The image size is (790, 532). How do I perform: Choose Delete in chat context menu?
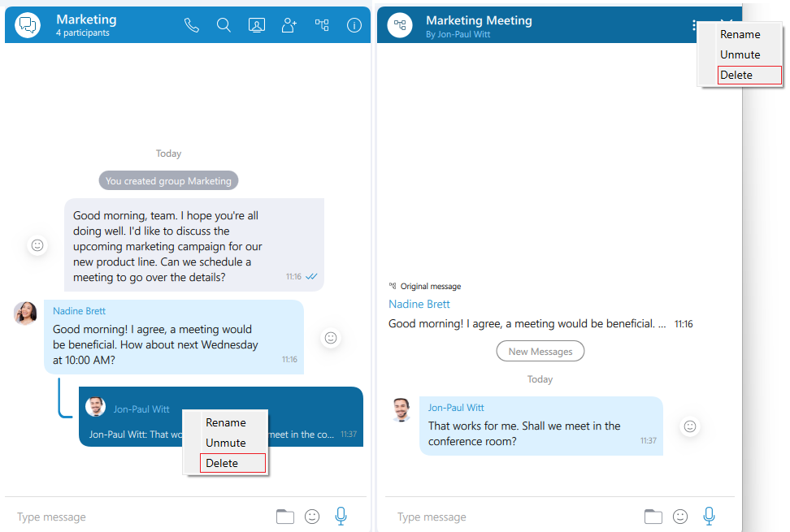(x=232, y=463)
